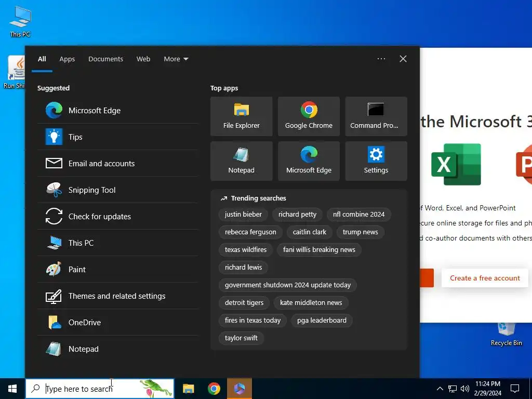This screenshot has width=532, height=399.
Task: Open Notepad from Suggested list
Action: (x=117, y=349)
